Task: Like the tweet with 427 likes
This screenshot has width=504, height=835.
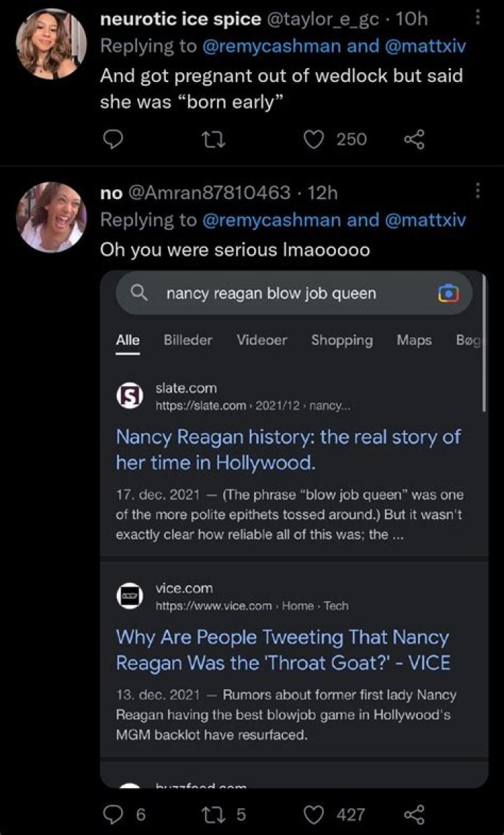Action: coord(314,815)
